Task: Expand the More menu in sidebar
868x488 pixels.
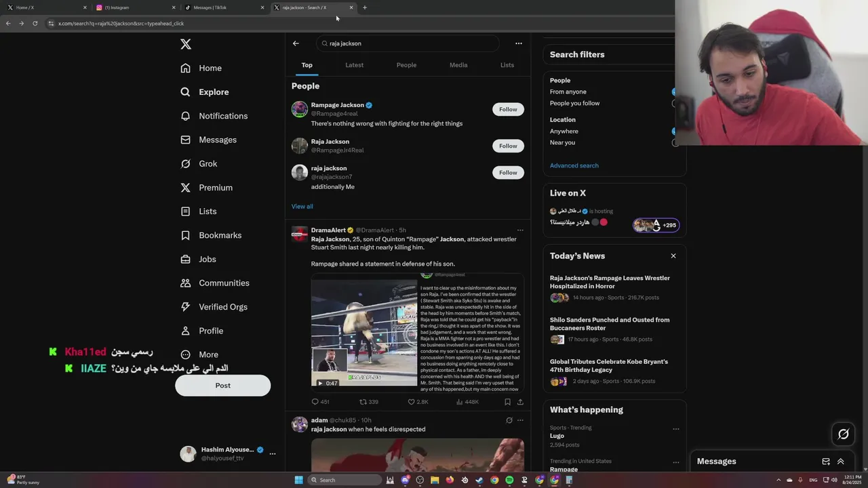Action: [x=200, y=354]
